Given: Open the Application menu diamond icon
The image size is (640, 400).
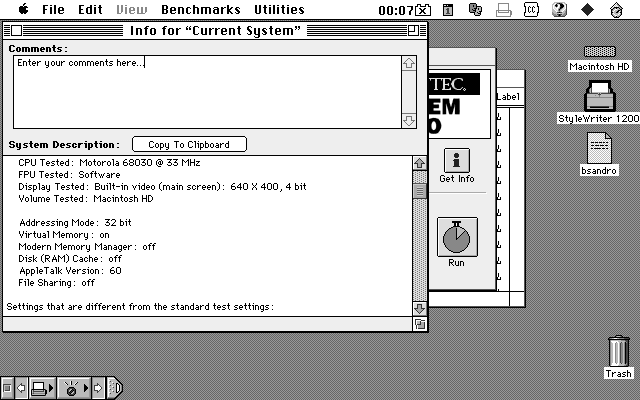Looking at the screenshot, I should (587, 9).
